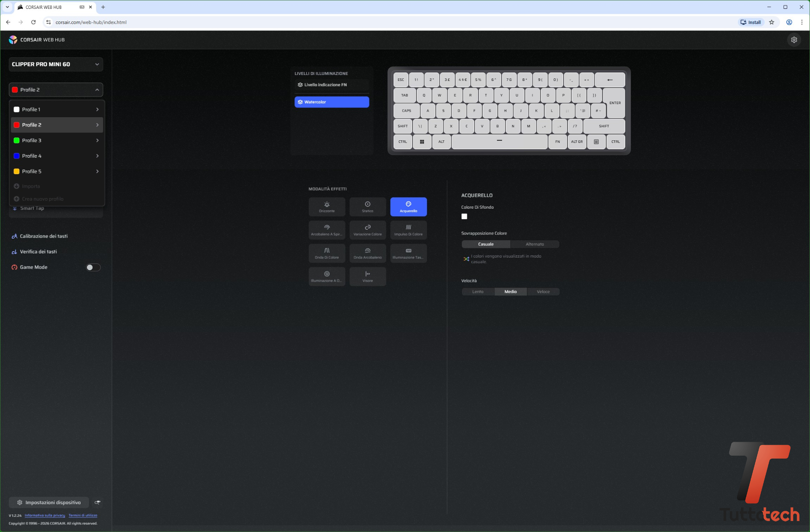The image size is (810, 532).
Task: Click the ESC key on the keyboard layout
Action: click(401, 80)
